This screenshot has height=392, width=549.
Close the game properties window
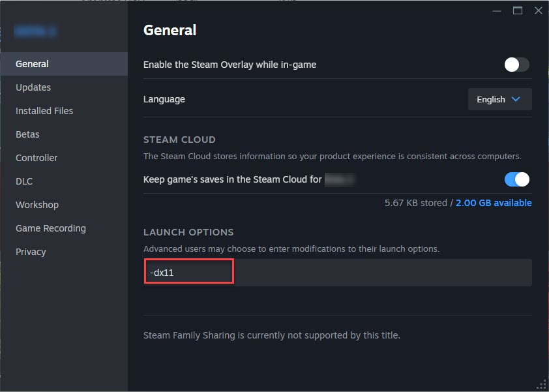(x=538, y=10)
